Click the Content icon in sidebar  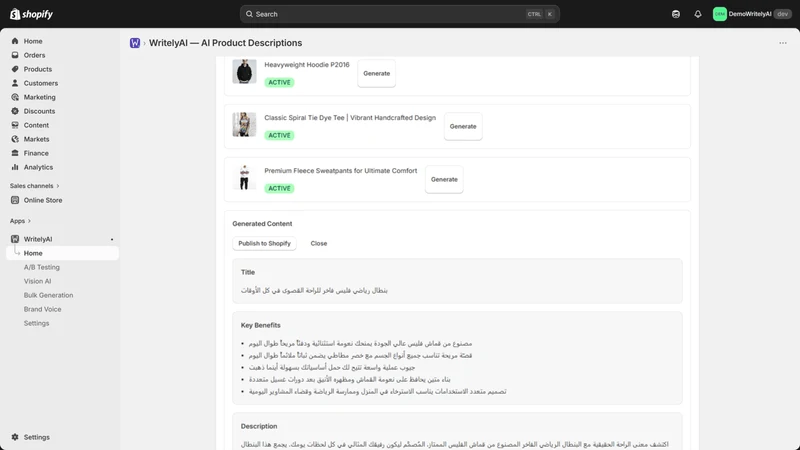pos(15,125)
